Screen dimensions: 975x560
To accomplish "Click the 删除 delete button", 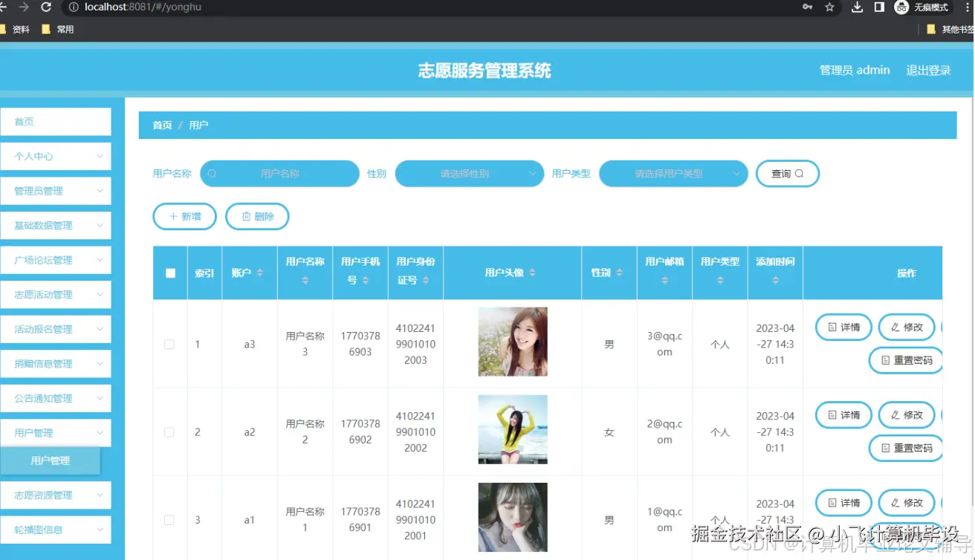I will (x=257, y=217).
